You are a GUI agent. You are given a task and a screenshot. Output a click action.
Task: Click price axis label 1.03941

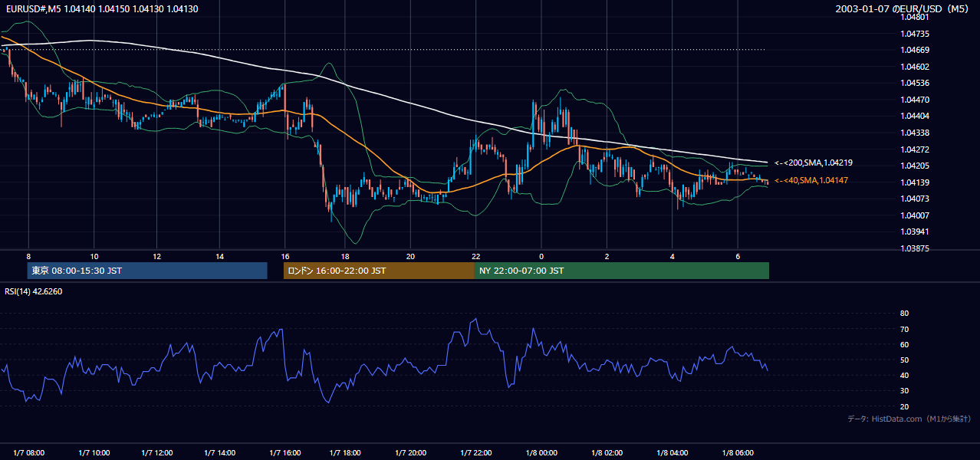pyautogui.click(x=915, y=232)
